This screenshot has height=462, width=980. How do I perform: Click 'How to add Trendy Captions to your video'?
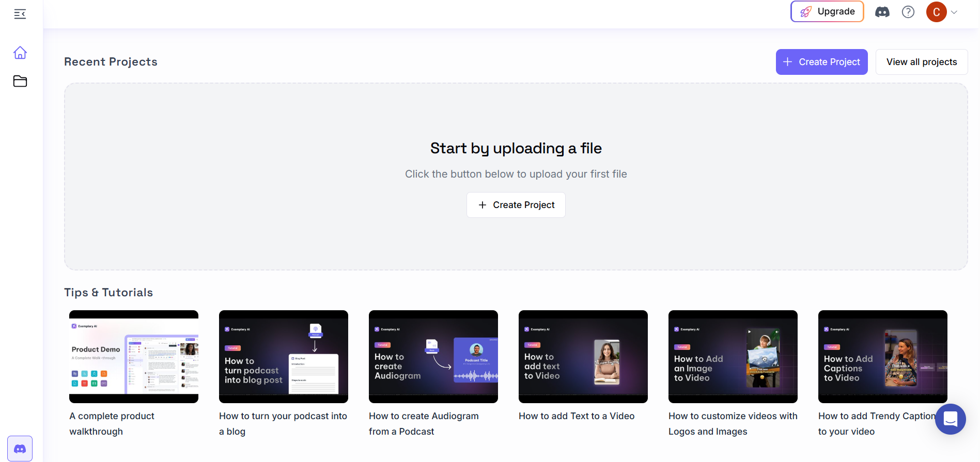[x=878, y=424]
